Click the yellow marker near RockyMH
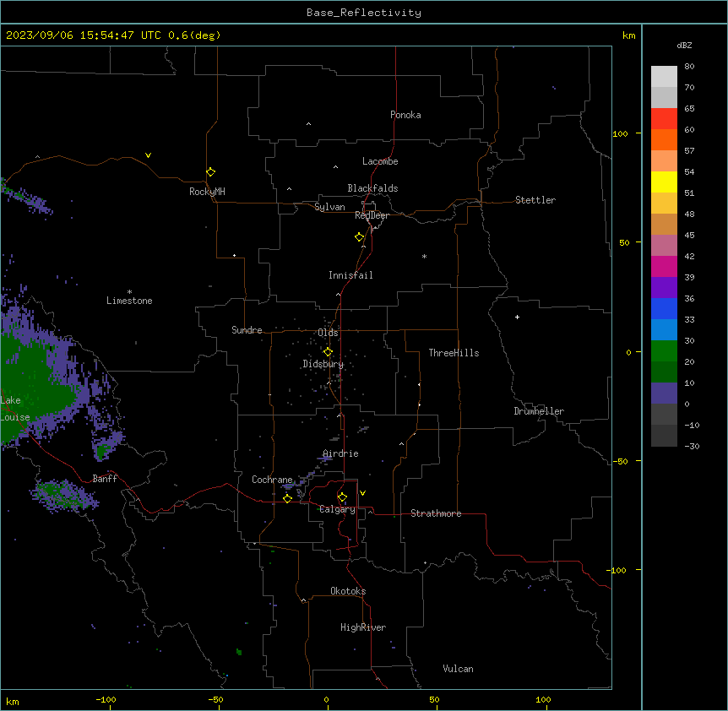The width and height of the screenshot is (728, 711). (x=211, y=172)
